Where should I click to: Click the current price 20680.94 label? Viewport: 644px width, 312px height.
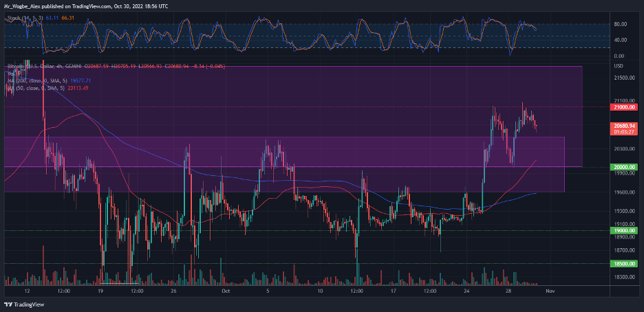coord(624,126)
